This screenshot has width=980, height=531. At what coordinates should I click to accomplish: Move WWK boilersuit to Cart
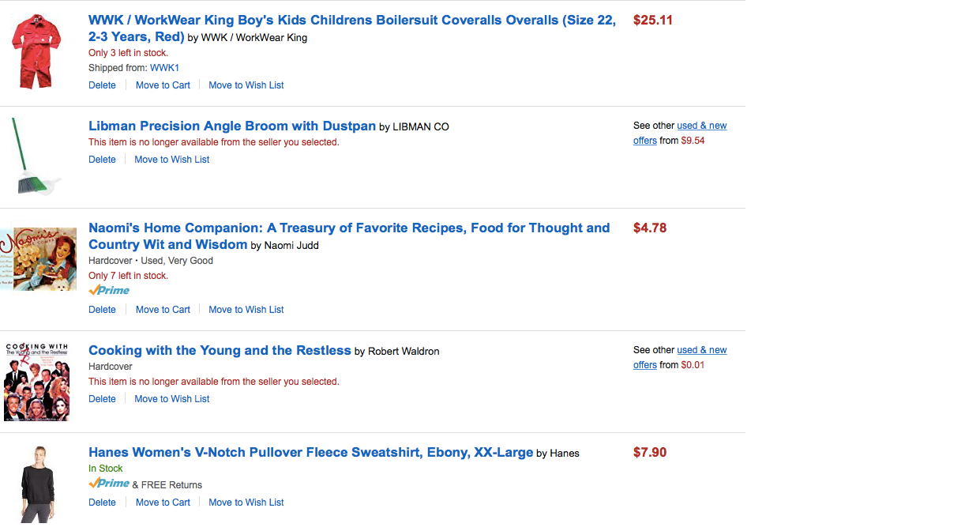163,85
